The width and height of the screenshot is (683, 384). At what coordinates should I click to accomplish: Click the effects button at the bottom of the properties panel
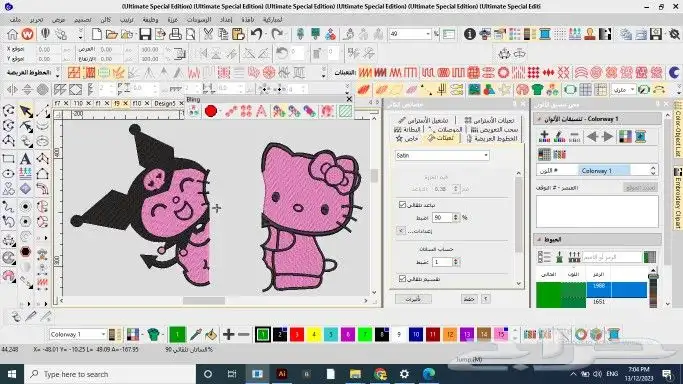tap(413, 299)
